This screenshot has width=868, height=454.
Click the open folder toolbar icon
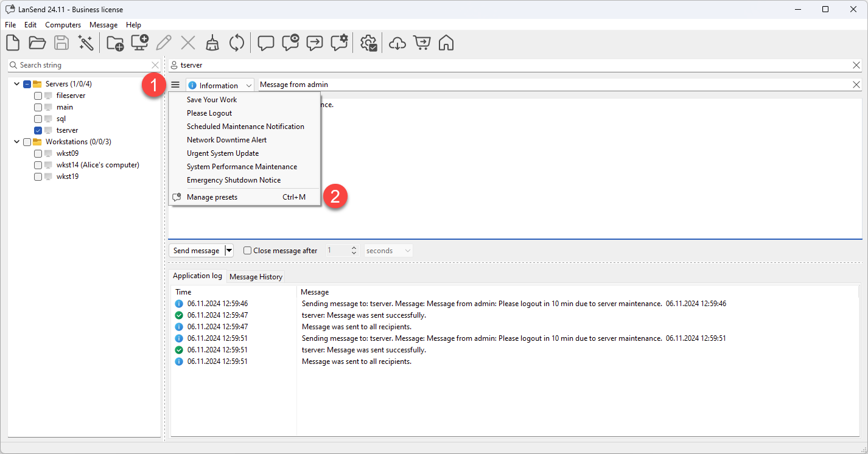click(x=37, y=43)
